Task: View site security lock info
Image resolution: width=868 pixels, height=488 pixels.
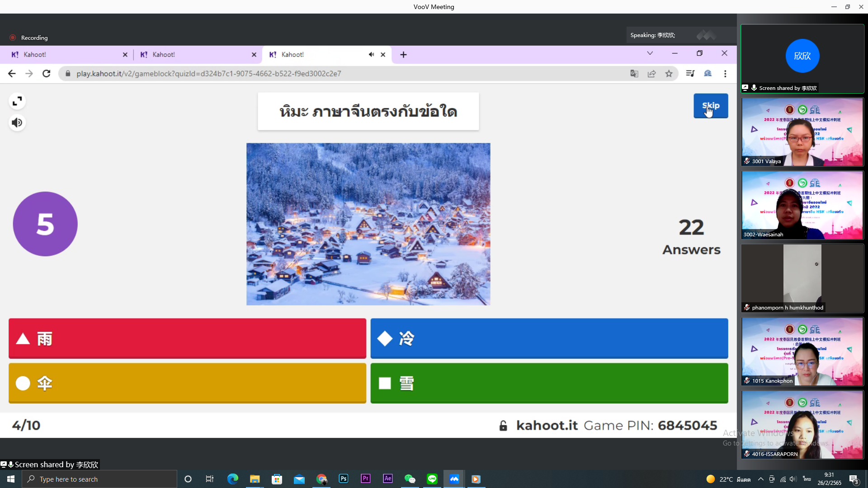Action: (x=68, y=74)
